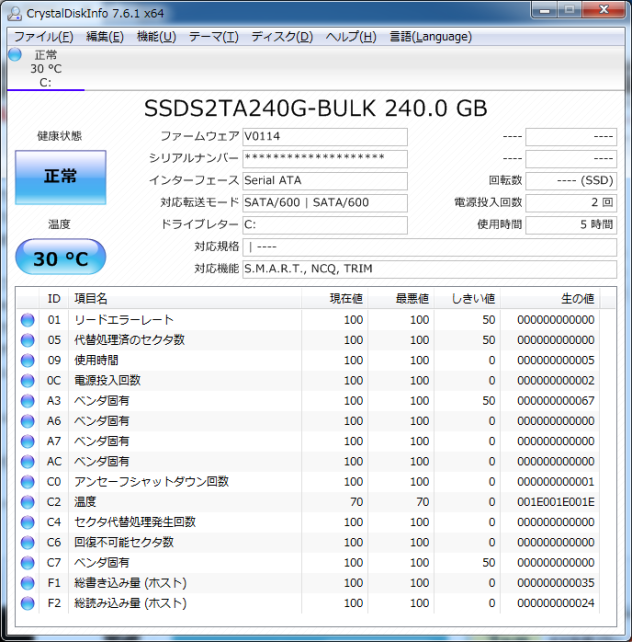Click the 生の値 column header

coord(550,298)
